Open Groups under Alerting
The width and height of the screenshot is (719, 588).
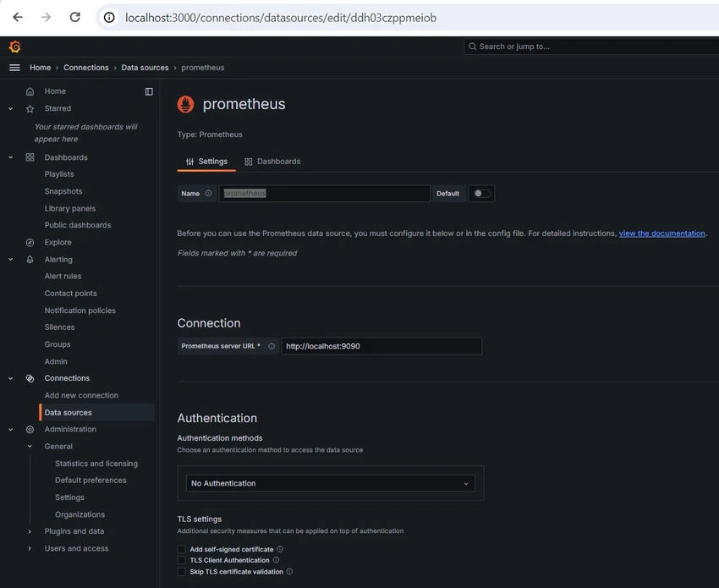coord(58,344)
